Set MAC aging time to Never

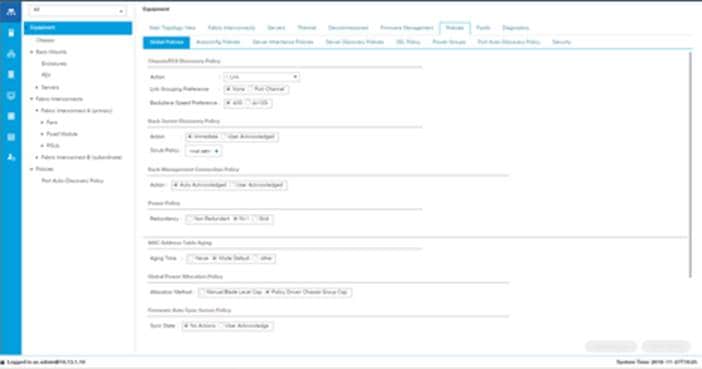191,258
